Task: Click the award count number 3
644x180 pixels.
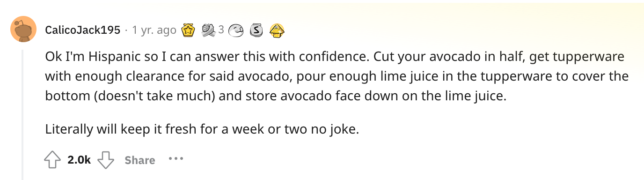Action: (x=221, y=30)
